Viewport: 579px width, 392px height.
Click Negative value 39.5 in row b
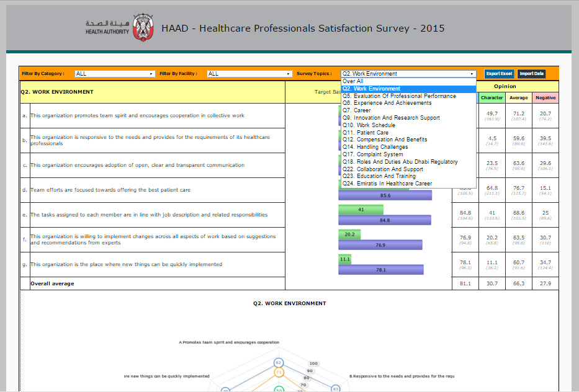(545, 138)
